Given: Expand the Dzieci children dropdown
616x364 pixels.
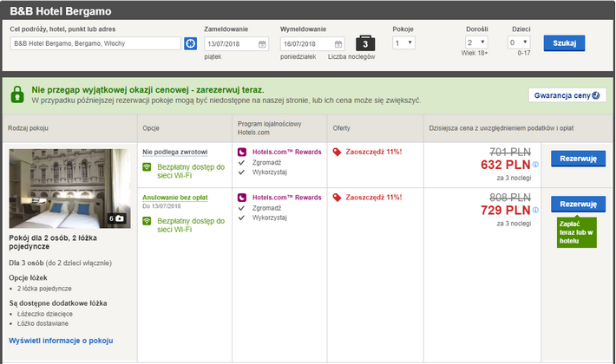Looking at the screenshot, I should [519, 42].
